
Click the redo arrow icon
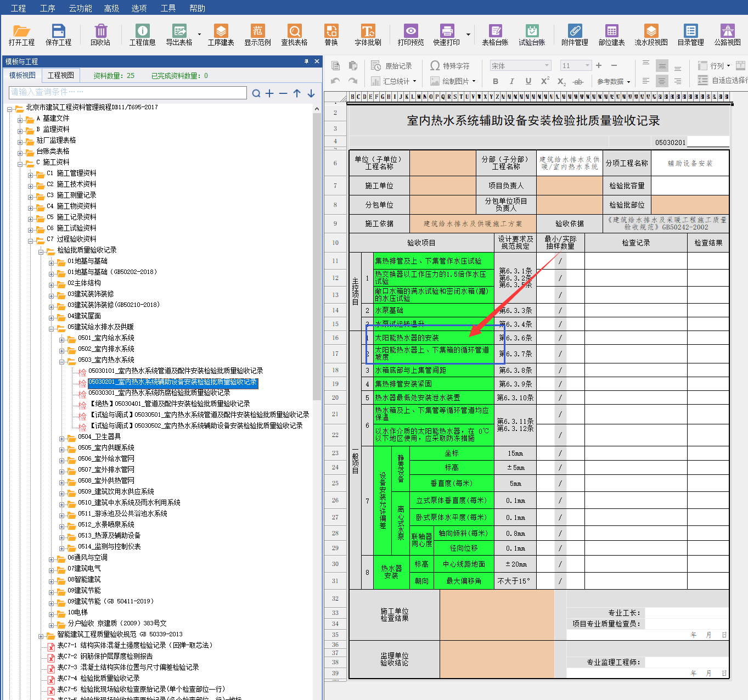tap(353, 81)
